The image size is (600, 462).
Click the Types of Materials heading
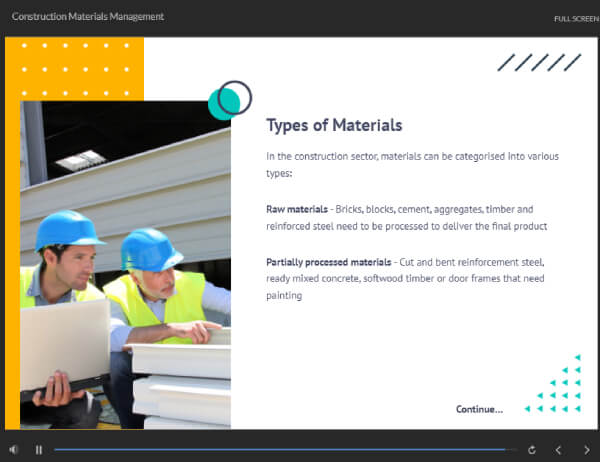tap(334, 125)
